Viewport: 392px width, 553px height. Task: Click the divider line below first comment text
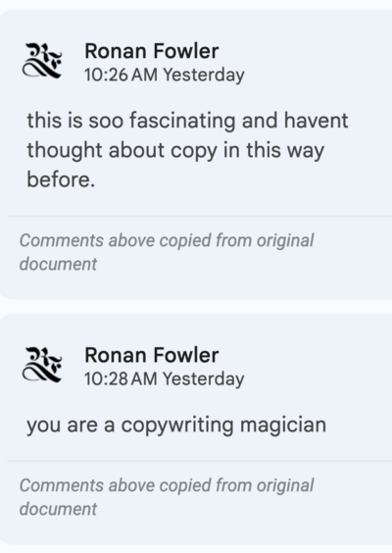200,216
